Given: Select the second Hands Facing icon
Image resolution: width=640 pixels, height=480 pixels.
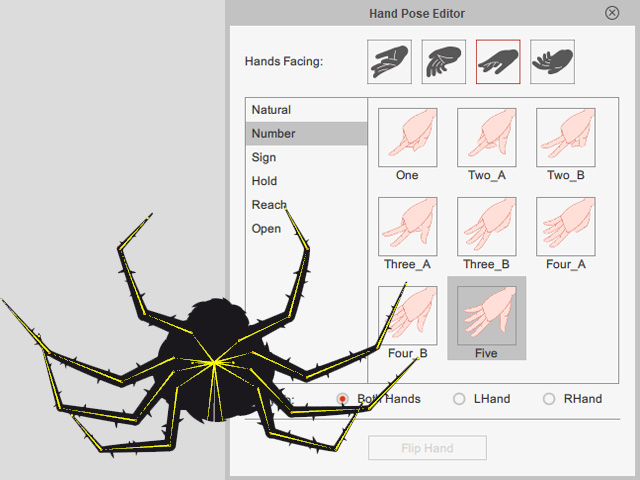Looking at the screenshot, I should [x=443, y=61].
